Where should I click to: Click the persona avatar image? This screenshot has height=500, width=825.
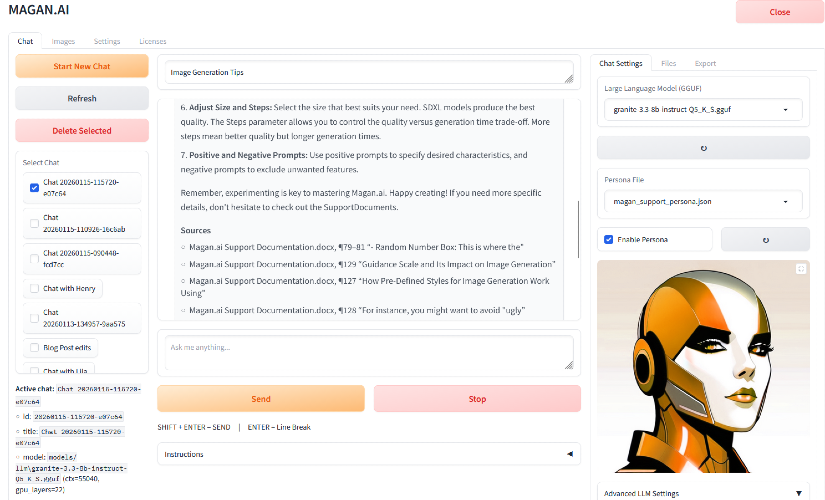[703, 366]
